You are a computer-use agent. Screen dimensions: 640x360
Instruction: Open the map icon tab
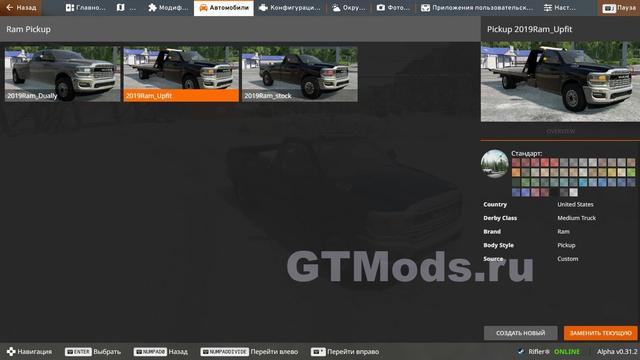[x=120, y=8]
